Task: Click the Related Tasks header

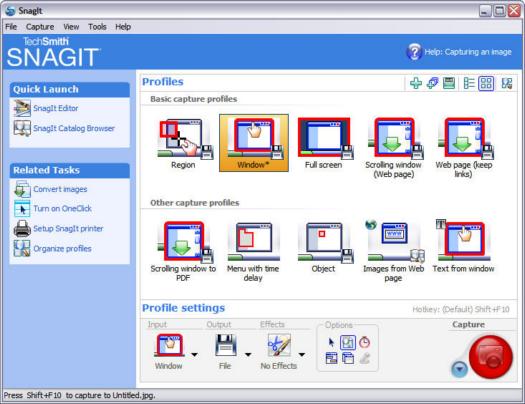Action: tap(70, 170)
